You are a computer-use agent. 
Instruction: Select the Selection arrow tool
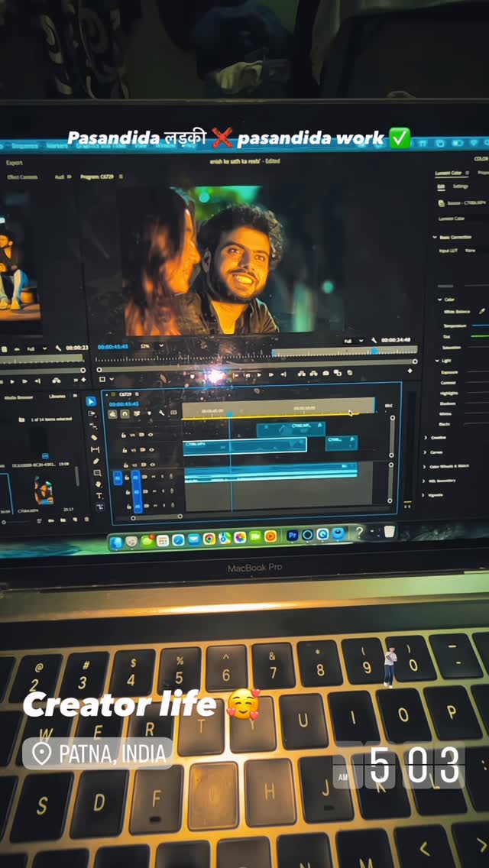(91, 402)
